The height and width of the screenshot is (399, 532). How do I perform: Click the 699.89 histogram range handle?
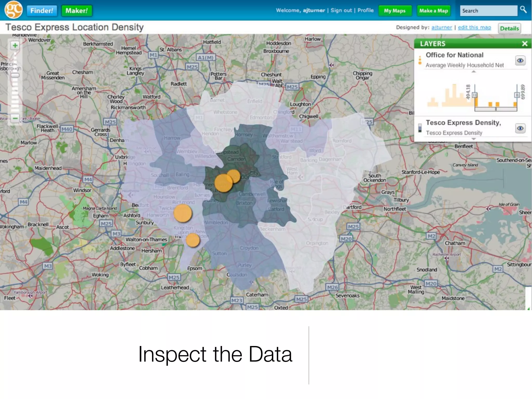point(517,95)
